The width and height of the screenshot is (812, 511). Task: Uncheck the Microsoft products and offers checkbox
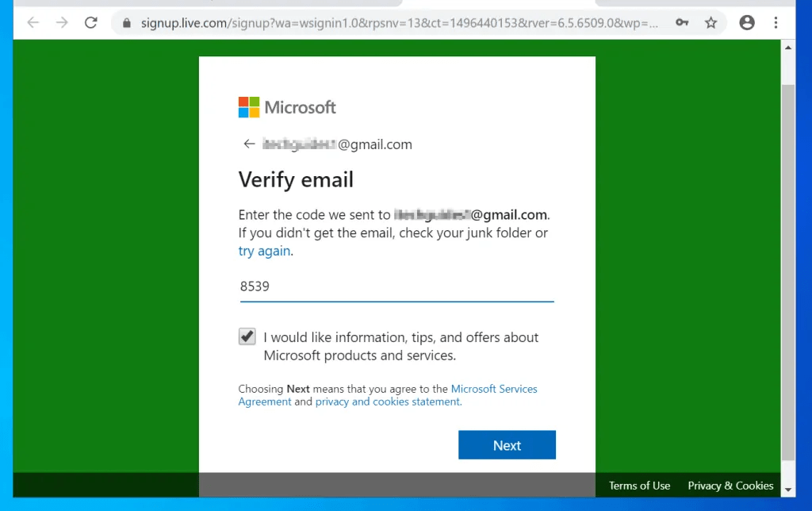[x=247, y=336]
